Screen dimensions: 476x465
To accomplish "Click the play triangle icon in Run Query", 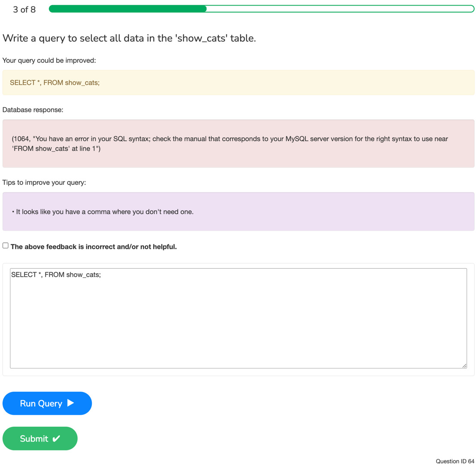I will (70, 403).
